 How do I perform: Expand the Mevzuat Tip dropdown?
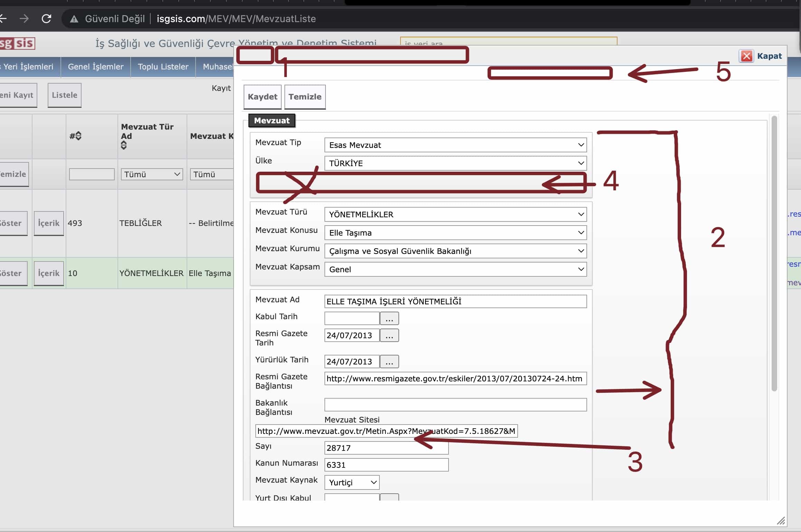[x=455, y=145]
